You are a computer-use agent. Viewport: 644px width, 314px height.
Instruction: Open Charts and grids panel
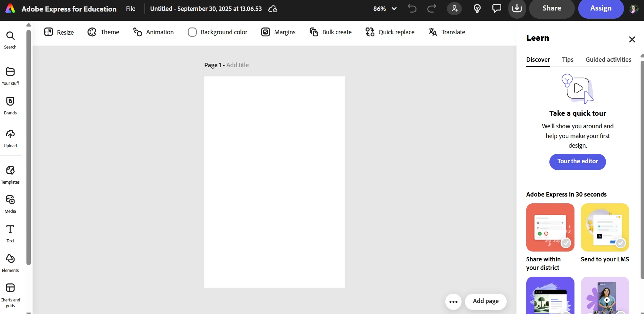10,295
